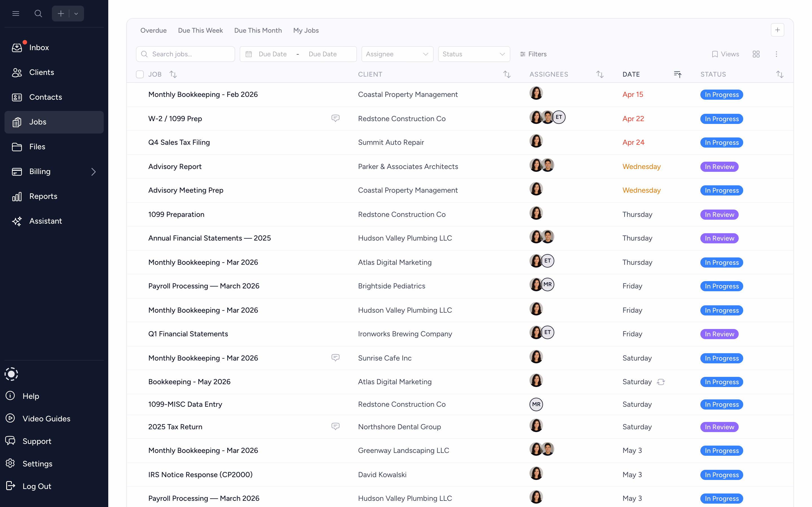This screenshot has height=507, width=812.
Task: Click the hamburger menu icon in sidebar
Action: [x=16, y=14]
